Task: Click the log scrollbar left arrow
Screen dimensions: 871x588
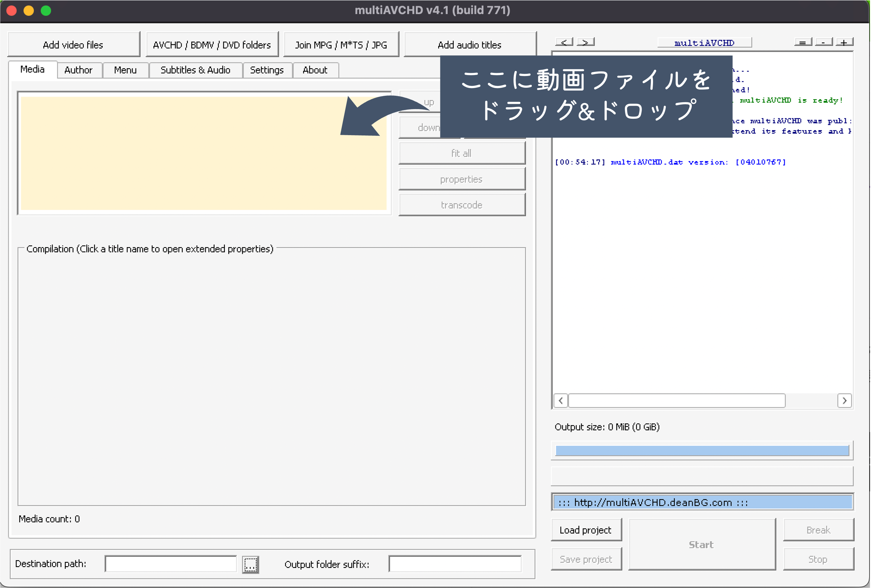Action: coord(560,400)
